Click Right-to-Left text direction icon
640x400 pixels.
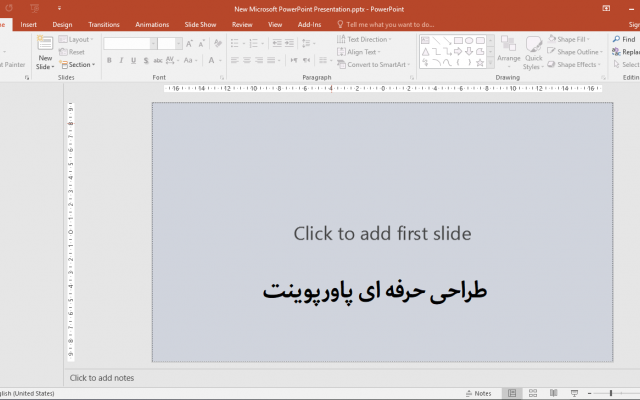pos(306,60)
